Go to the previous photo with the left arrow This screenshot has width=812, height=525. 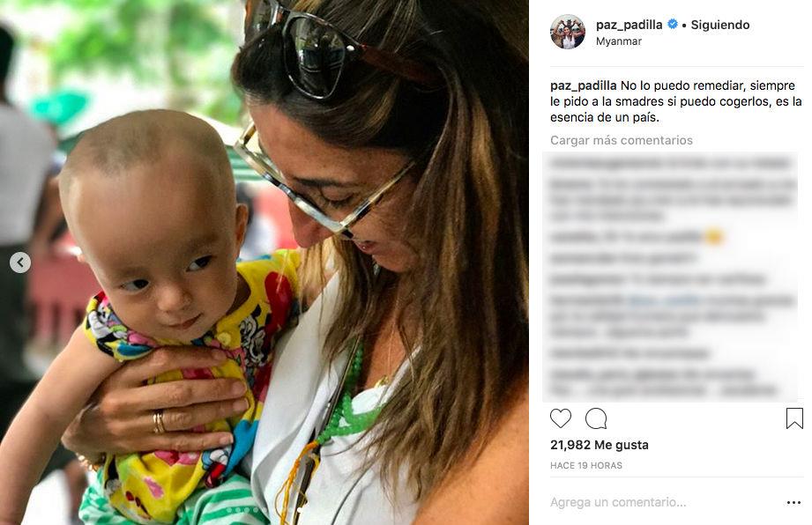point(20,262)
